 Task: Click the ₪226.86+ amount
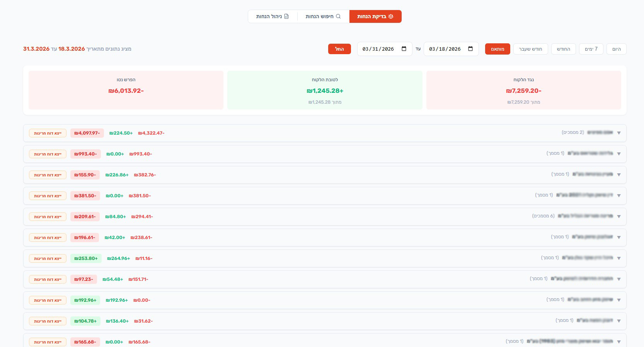point(117,175)
